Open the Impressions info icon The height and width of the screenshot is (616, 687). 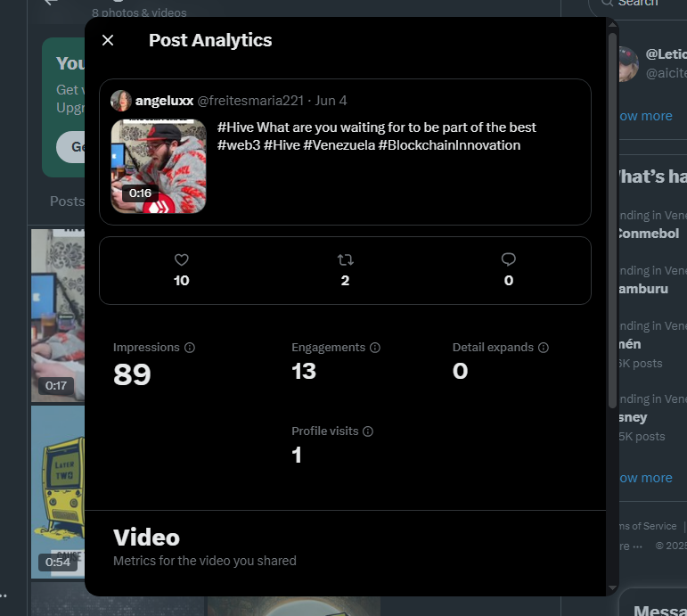pyautogui.click(x=190, y=348)
